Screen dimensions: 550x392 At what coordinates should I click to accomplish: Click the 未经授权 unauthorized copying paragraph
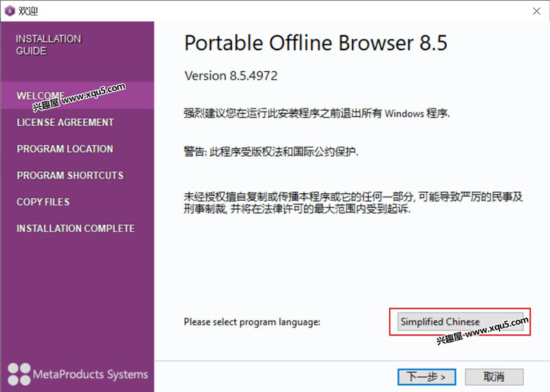[353, 203]
